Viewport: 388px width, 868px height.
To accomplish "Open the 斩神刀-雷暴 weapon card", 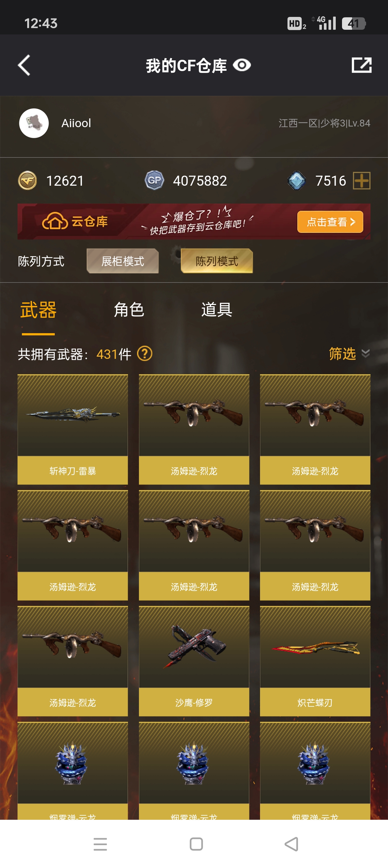I will (73, 429).
